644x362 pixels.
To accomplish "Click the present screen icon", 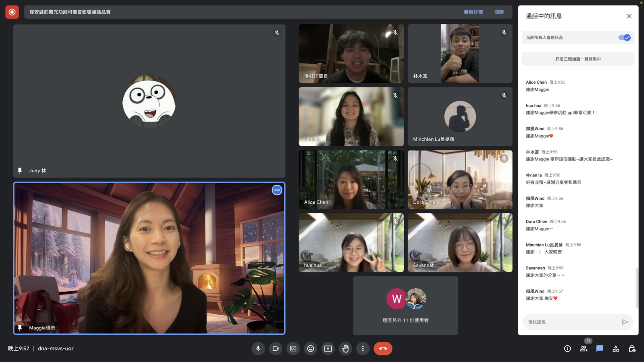I will pos(328,349).
